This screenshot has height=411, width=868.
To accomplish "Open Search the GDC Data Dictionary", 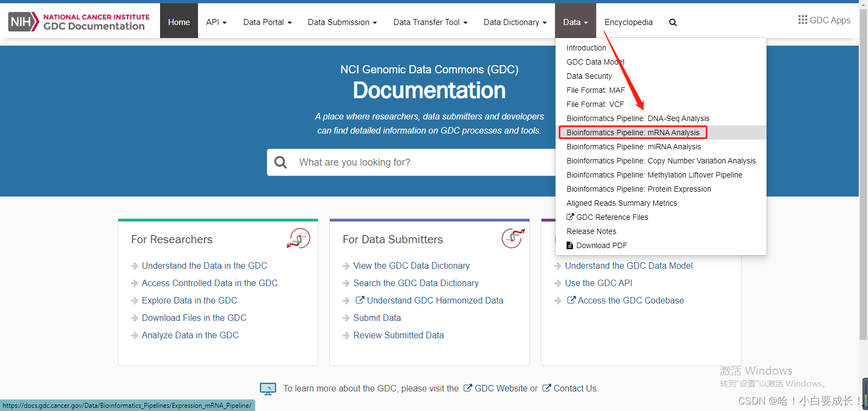I will pyautogui.click(x=416, y=283).
